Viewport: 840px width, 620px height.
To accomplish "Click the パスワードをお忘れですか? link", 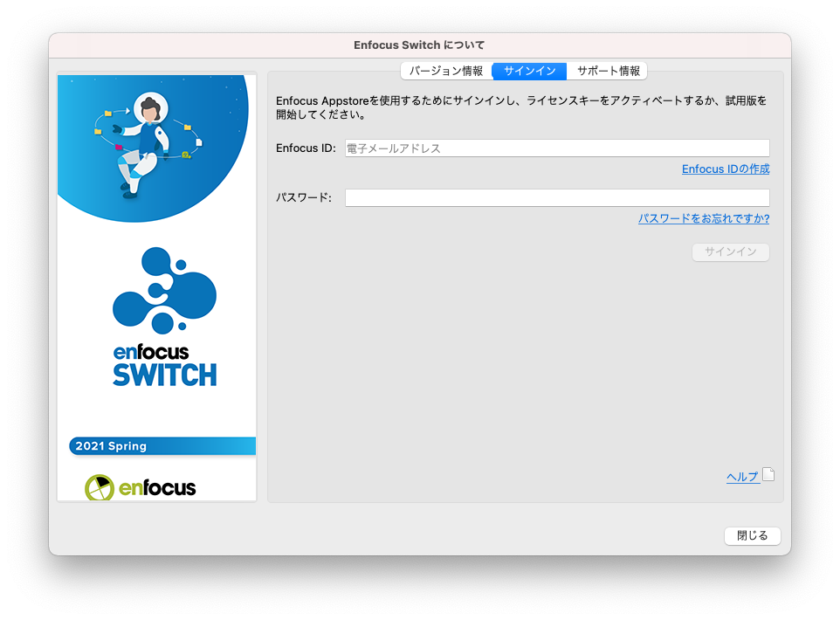I will 704,218.
